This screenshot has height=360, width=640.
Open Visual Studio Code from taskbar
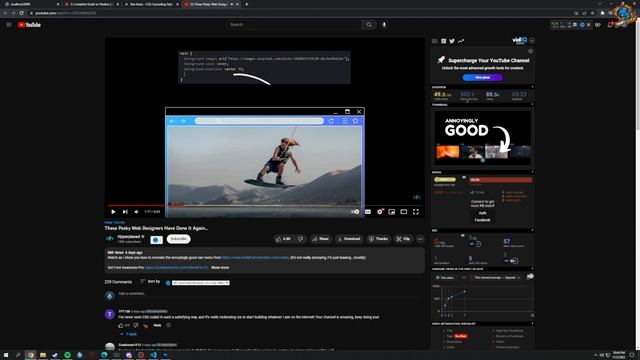153,355
